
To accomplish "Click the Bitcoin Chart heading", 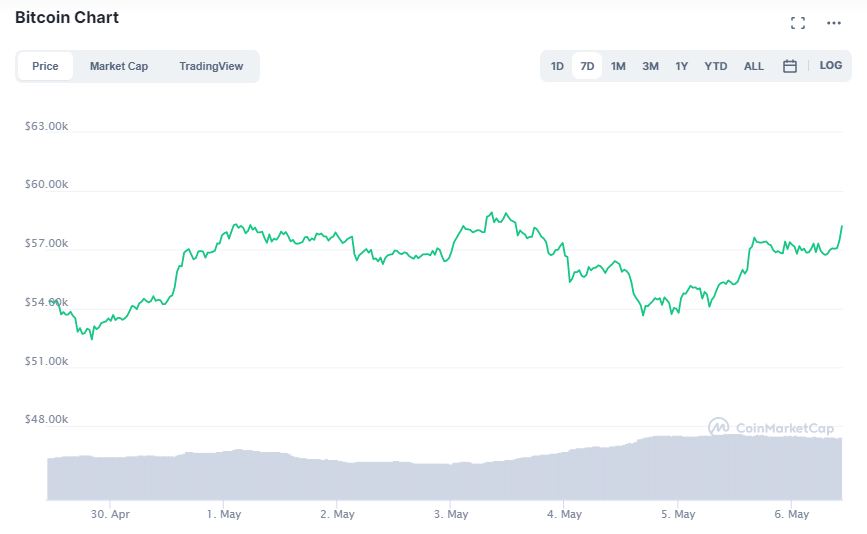I will [67, 18].
